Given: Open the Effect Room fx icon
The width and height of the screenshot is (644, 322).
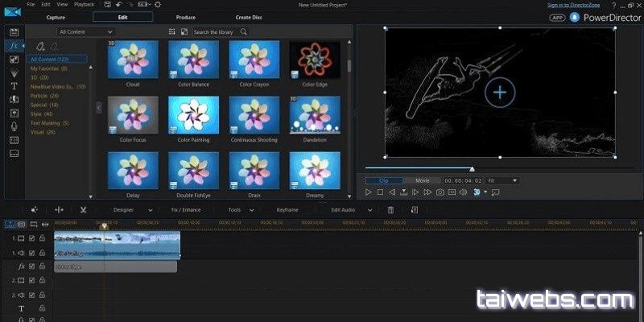Looking at the screenshot, I should 14,46.
